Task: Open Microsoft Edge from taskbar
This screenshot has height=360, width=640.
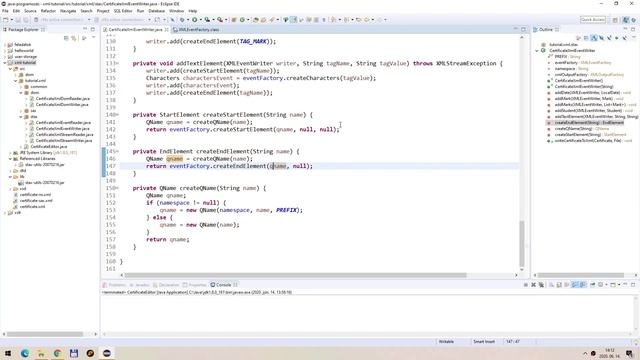Action: 24,353
